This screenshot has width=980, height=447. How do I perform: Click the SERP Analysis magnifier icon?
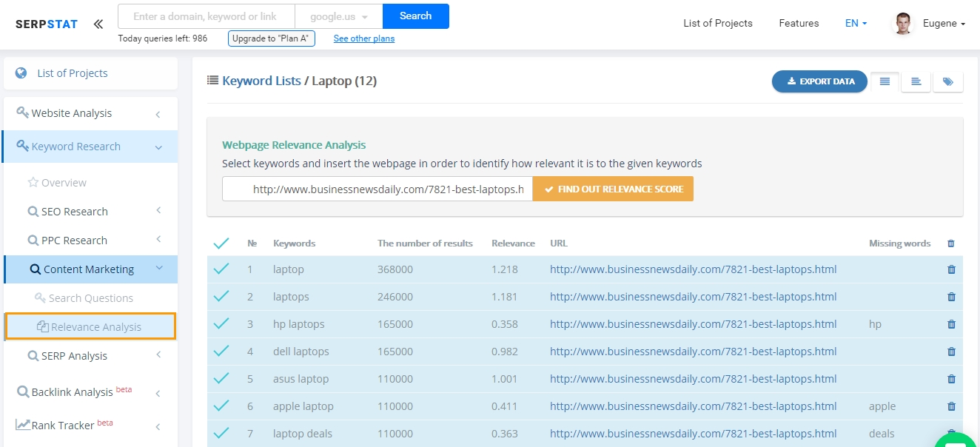33,356
